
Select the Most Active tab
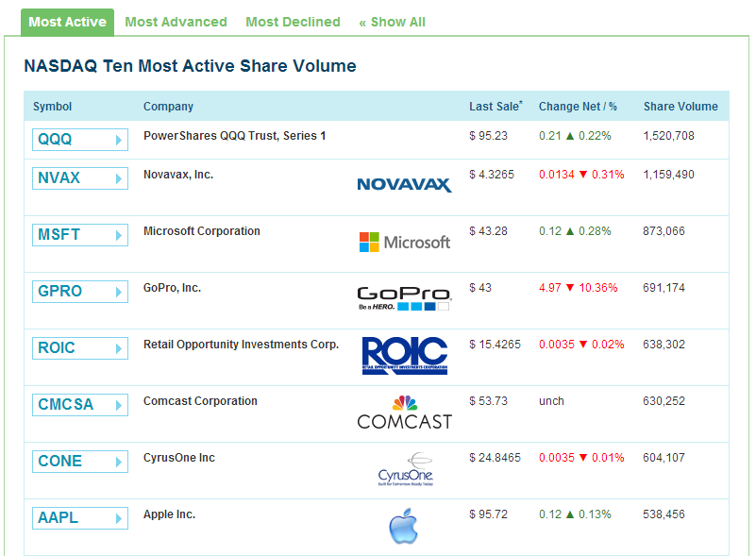67,22
